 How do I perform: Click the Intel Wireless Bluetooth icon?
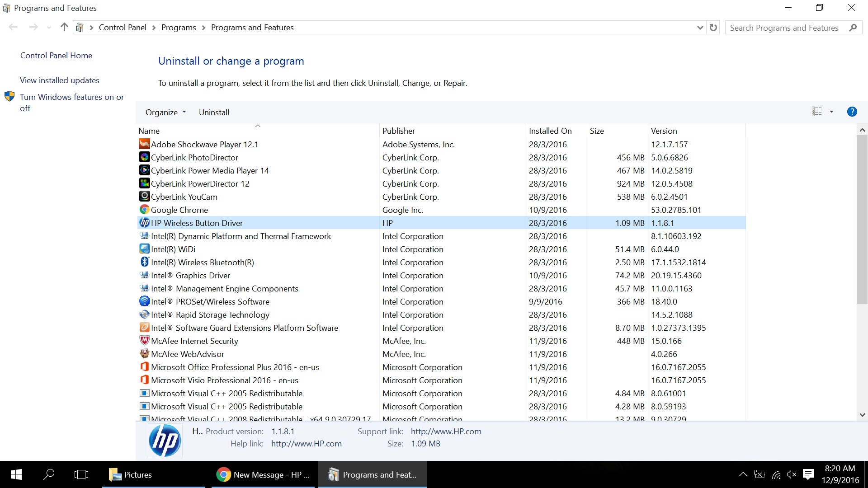pyautogui.click(x=144, y=262)
